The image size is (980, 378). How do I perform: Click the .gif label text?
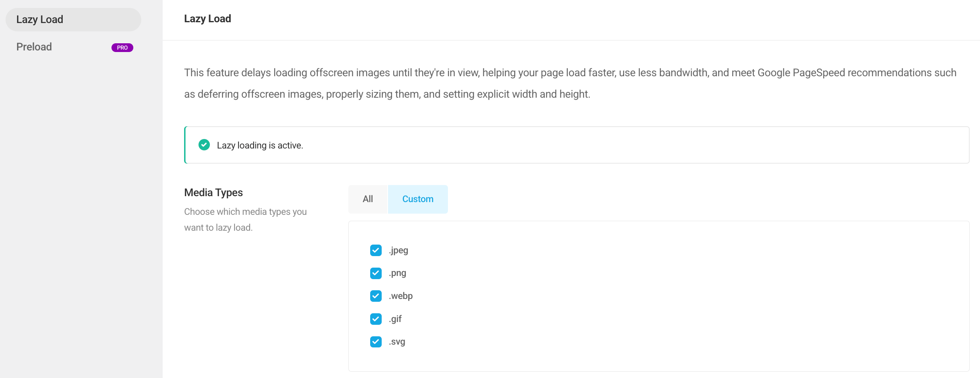(x=395, y=319)
